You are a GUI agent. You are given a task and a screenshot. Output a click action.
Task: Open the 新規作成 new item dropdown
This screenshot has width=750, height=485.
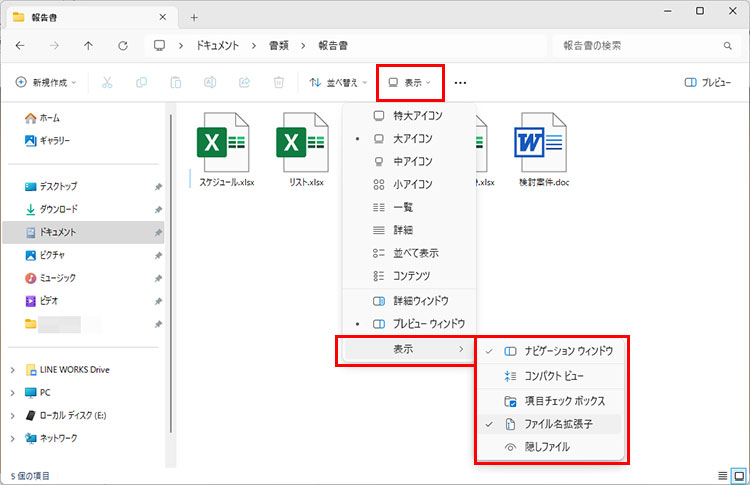pos(50,83)
